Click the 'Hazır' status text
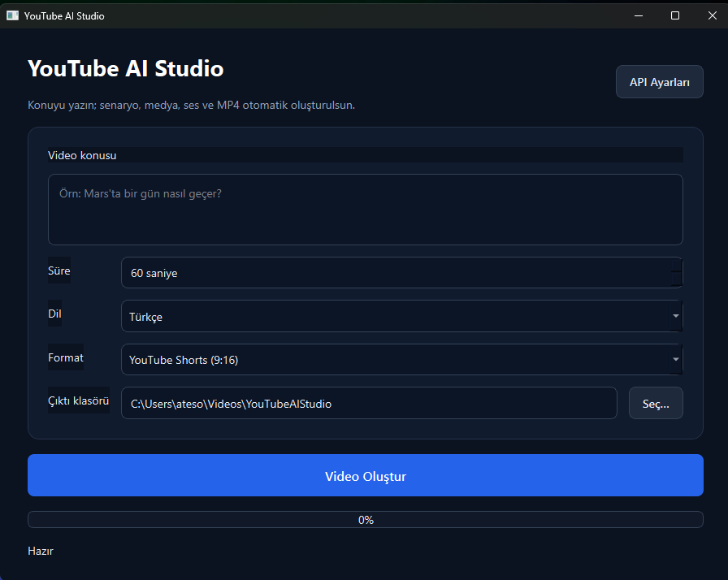Screen dimensions: 728x580 (x=41, y=551)
